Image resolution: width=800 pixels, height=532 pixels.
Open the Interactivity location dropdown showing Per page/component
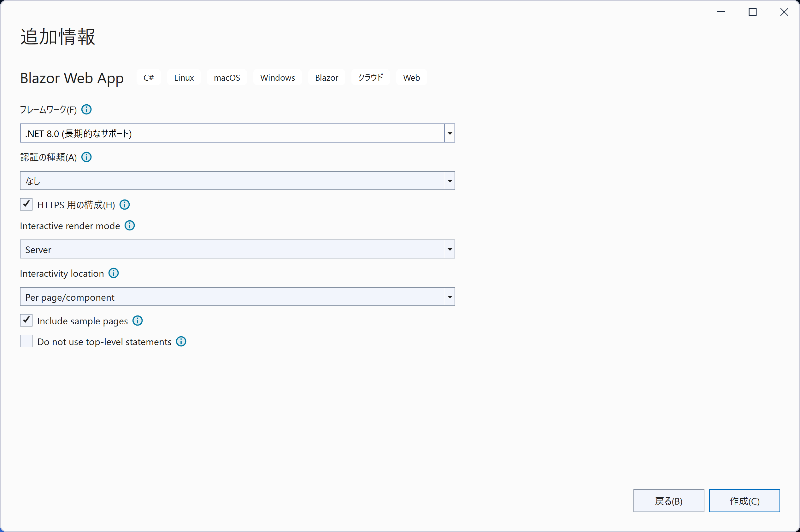237,297
